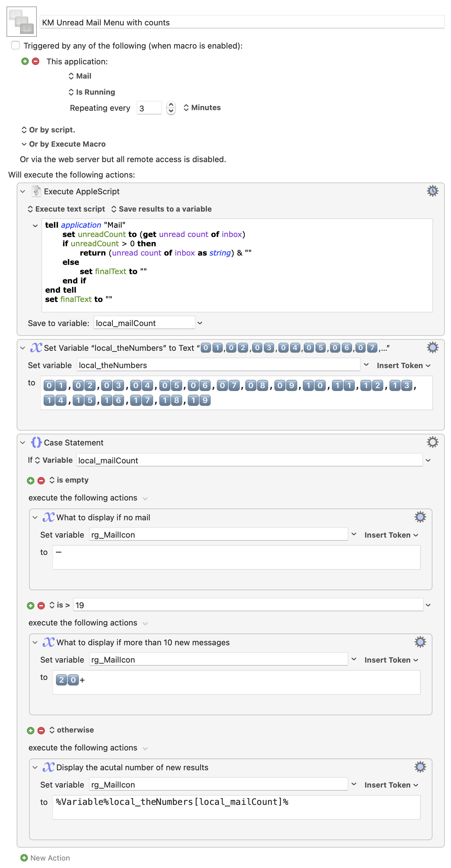The width and height of the screenshot is (451, 868).
Task: Click the macro icon image well
Action: click(x=22, y=22)
